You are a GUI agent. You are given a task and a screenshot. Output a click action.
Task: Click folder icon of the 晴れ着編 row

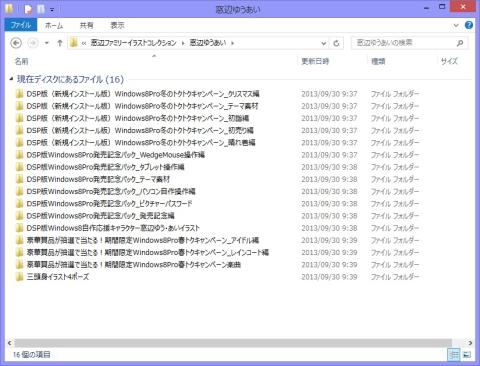point(20,142)
